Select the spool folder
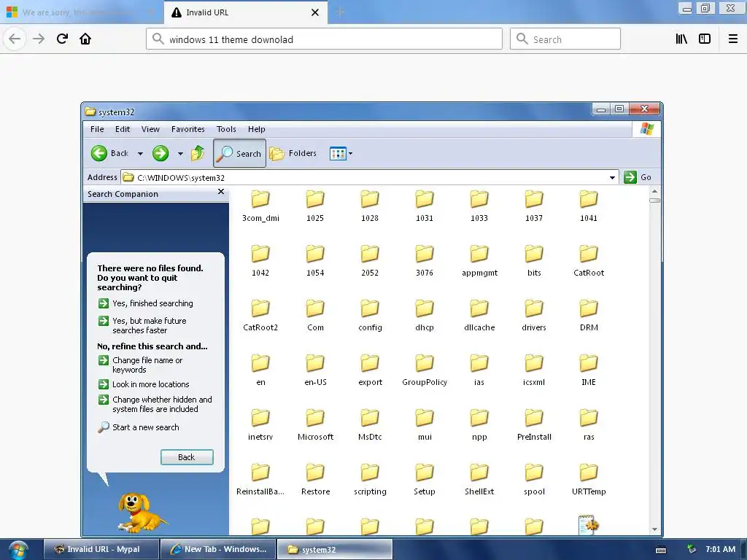This screenshot has width=747, height=560. 534,481
